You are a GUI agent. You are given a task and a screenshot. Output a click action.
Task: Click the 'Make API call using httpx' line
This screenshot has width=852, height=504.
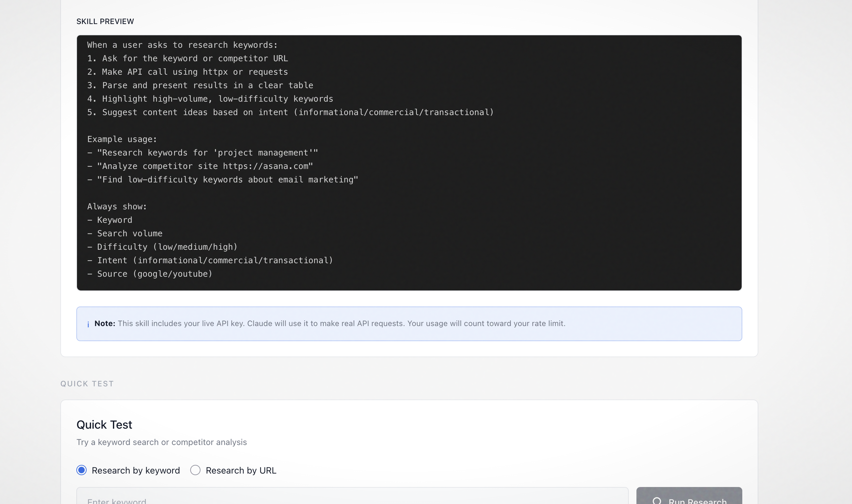point(188,72)
